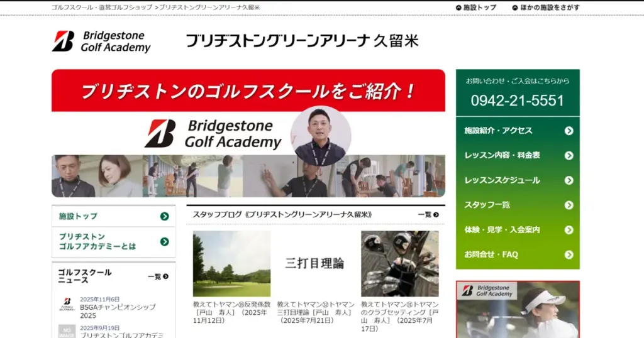Open ブリヂストンゴルフアカデミーとは in the sidebar
644x338 pixels.
[97, 241]
